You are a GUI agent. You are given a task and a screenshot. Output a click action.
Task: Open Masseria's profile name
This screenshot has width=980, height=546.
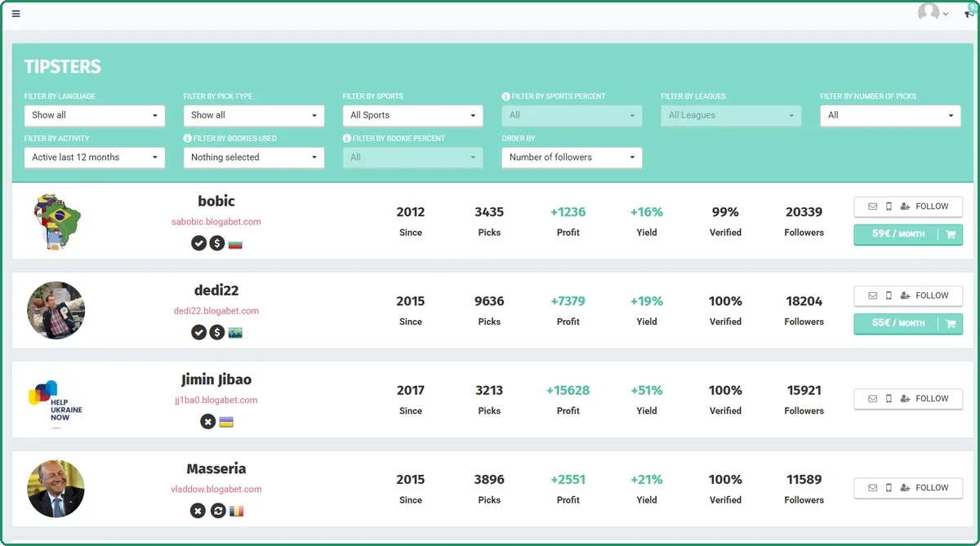(x=216, y=468)
